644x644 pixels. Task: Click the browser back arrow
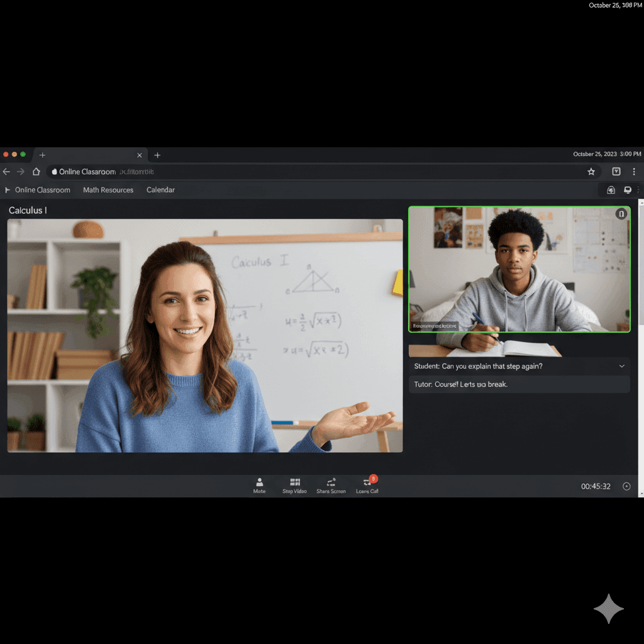pyautogui.click(x=6, y=172)
